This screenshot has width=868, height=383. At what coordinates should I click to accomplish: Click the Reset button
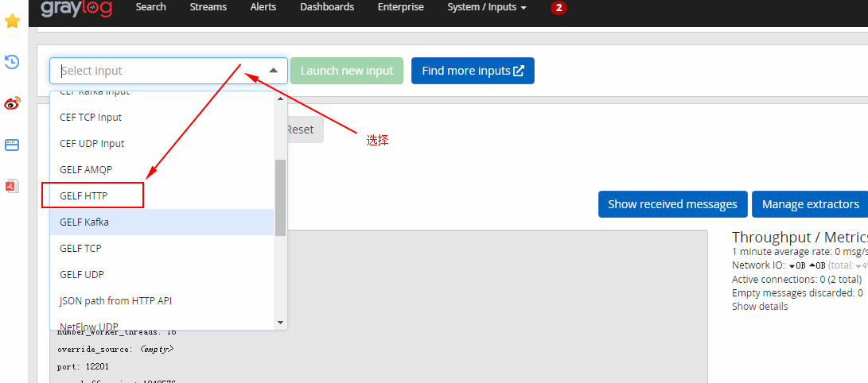point(303,130)
